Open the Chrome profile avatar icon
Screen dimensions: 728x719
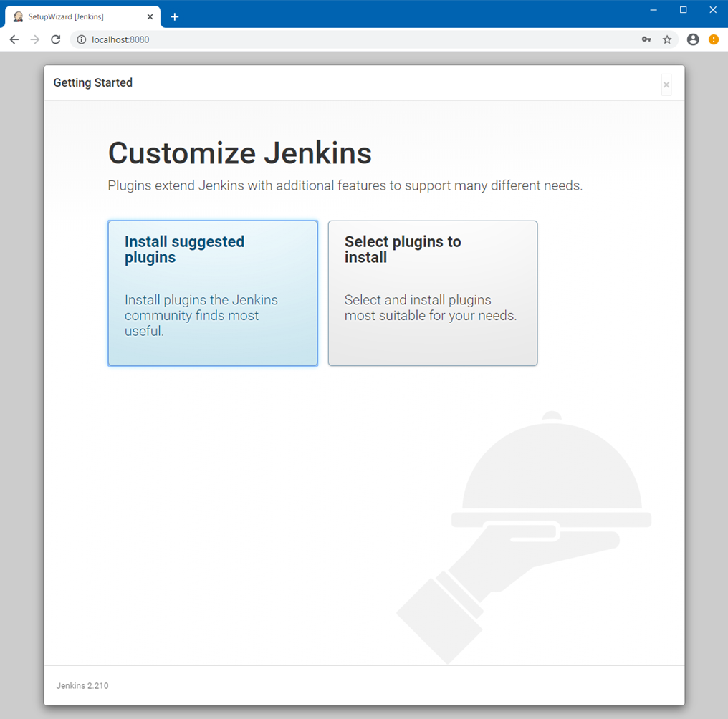point(693,39)
